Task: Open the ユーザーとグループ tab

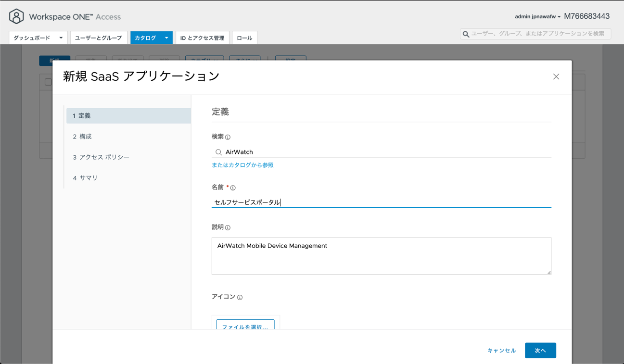Action: (99, 38)
